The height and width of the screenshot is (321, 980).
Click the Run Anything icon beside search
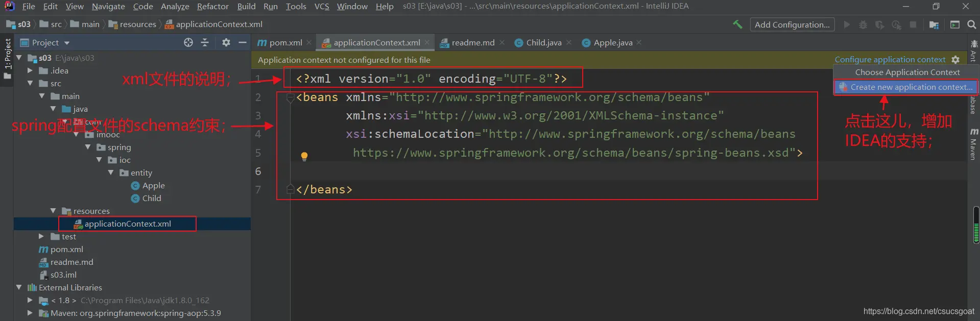pos(955,24)
